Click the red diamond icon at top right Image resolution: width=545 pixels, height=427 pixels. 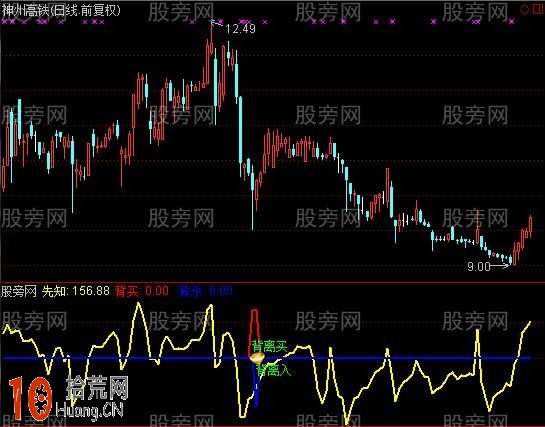524,9
